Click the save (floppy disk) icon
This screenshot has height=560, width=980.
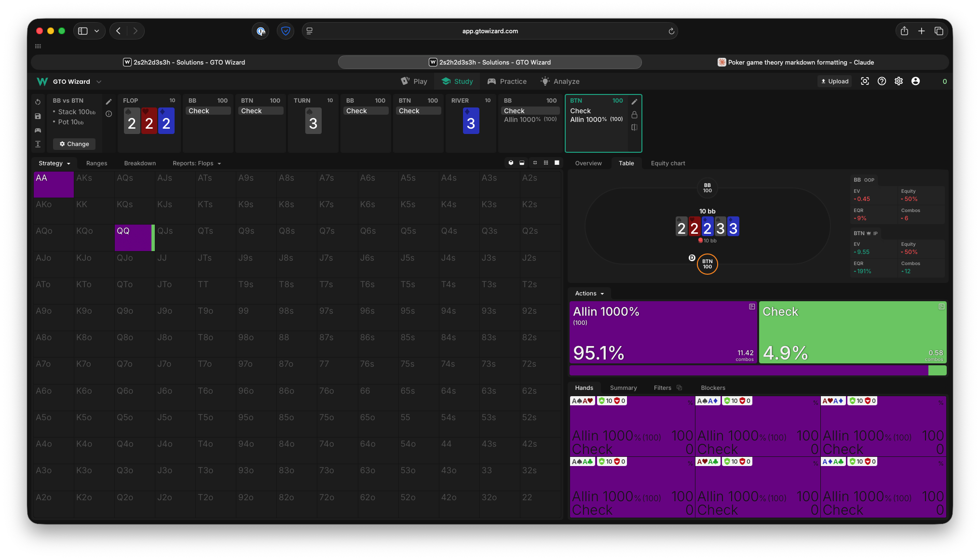[38, 116]
